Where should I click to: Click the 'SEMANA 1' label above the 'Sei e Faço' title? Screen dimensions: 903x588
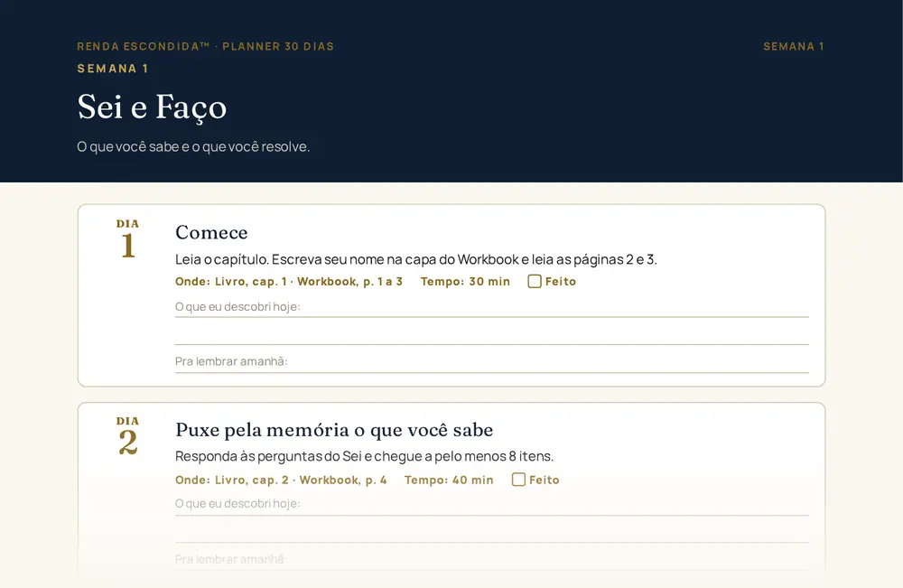click(113, 69)
